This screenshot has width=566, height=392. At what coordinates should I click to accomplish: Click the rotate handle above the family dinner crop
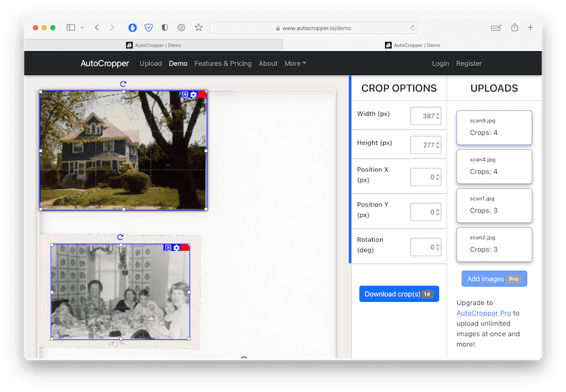120,237
